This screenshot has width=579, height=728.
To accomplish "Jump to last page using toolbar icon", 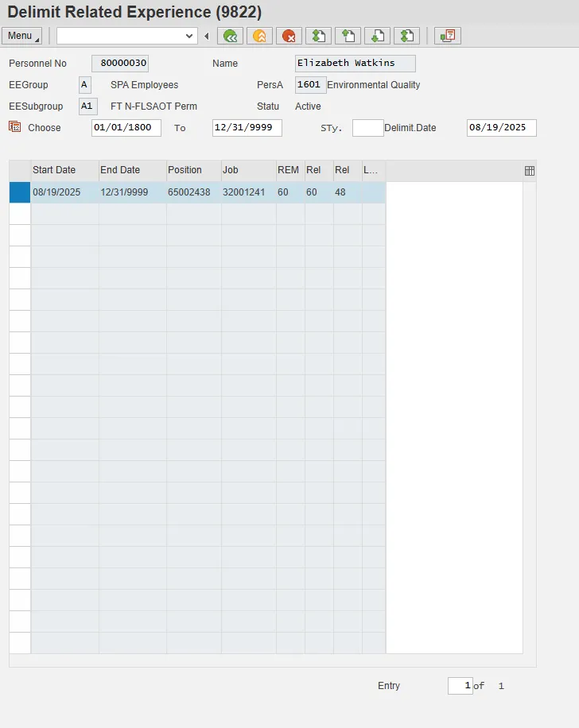I will 406,36.
